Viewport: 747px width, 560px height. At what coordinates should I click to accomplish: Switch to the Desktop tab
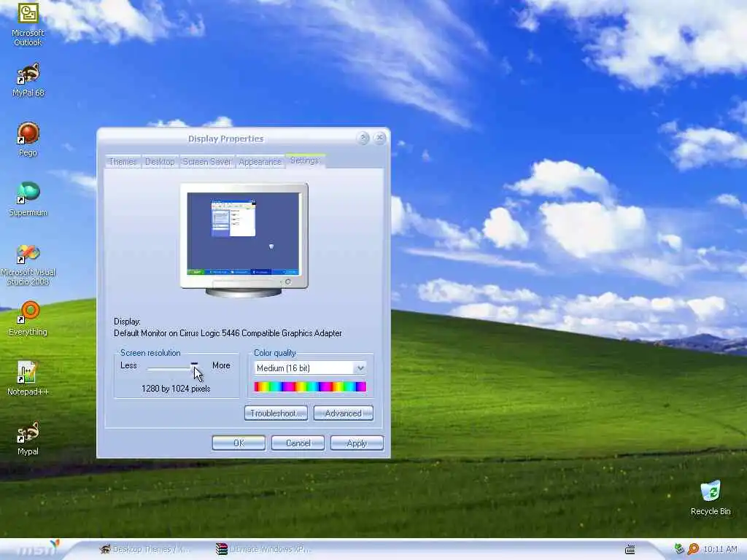click(160, 161)
